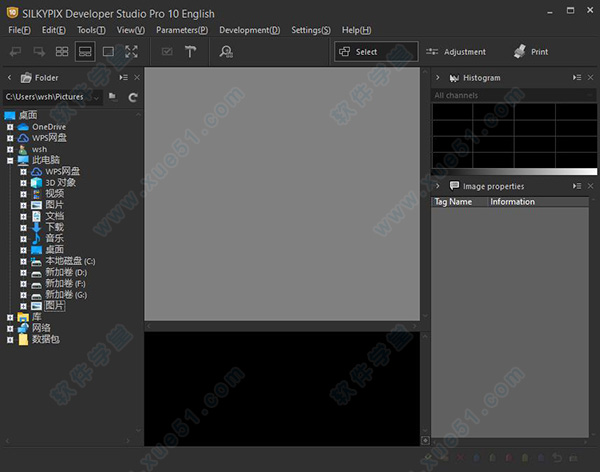
Task: Select the 桌面 root tree item
Action: 28,115
